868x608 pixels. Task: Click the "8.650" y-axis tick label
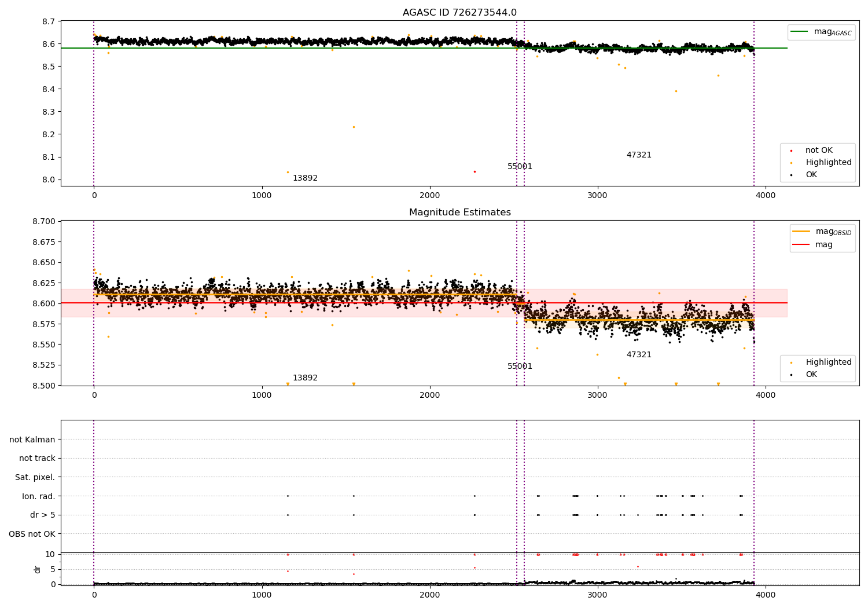click(45, 263)
